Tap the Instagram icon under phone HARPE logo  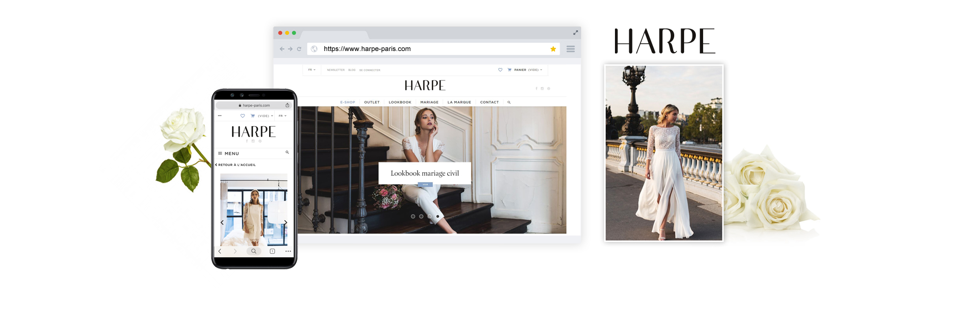click(x=253, y=141)
